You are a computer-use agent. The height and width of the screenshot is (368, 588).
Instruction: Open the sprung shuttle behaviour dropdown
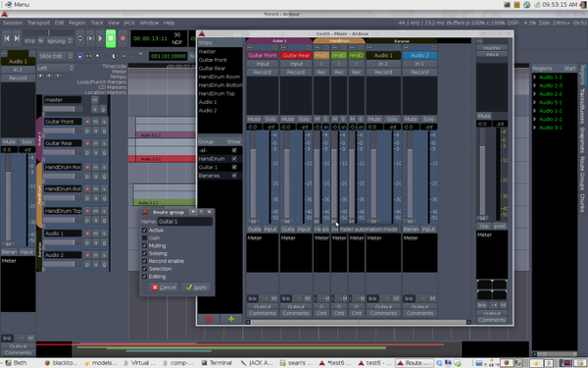60,41
